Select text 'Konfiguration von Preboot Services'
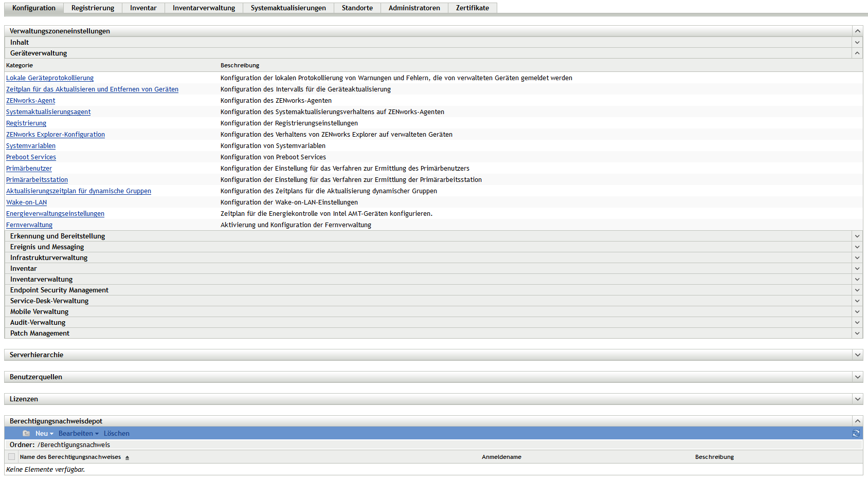 click(x=273, y=157)
